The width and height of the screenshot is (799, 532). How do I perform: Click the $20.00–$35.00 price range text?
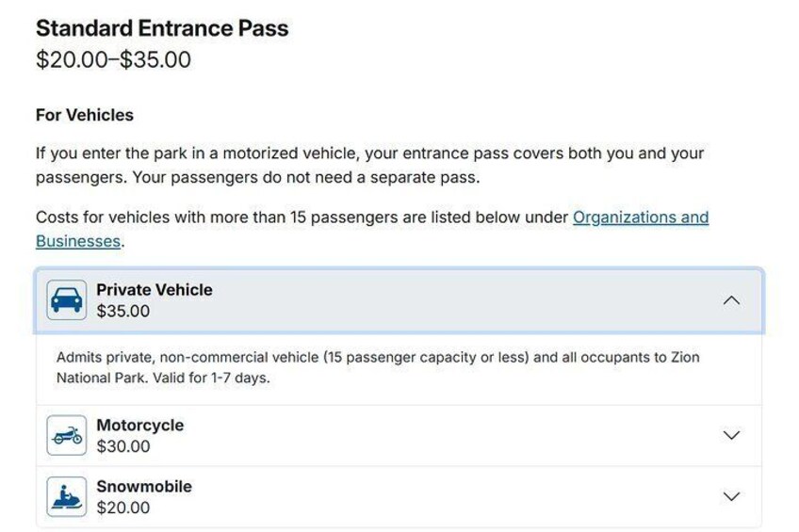(113, 60)
